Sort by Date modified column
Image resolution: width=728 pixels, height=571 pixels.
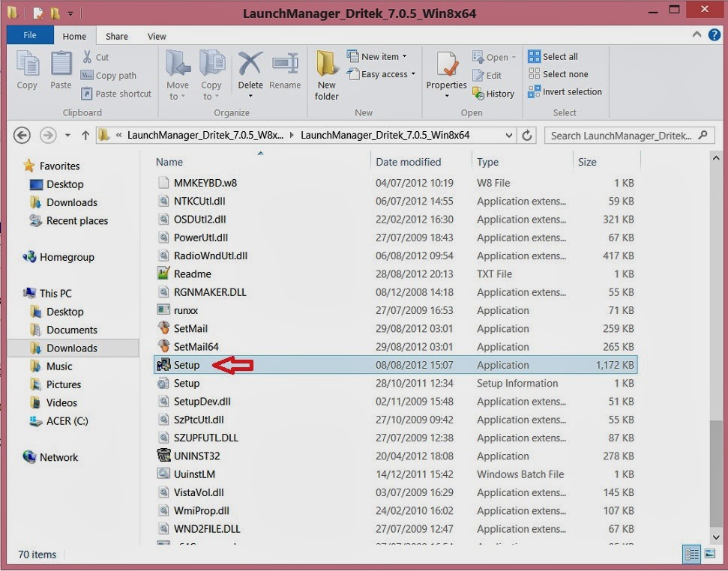click(x=421, y=162)
